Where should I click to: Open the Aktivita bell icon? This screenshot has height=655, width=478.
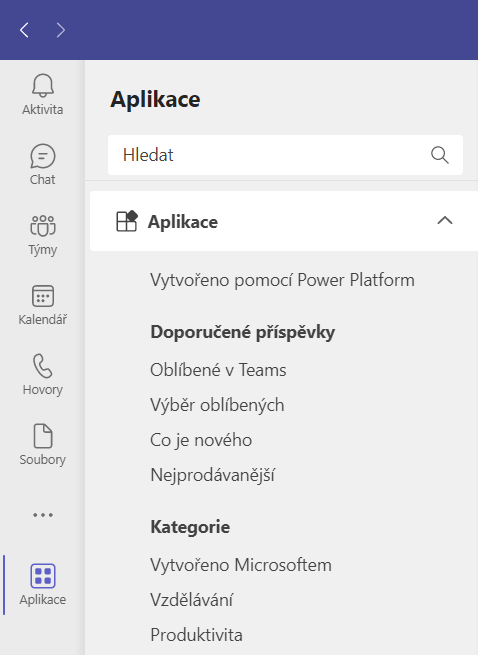coord(43,94)
